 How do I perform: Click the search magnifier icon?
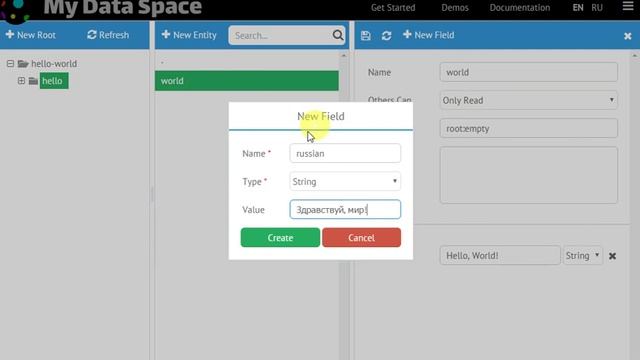338,35
